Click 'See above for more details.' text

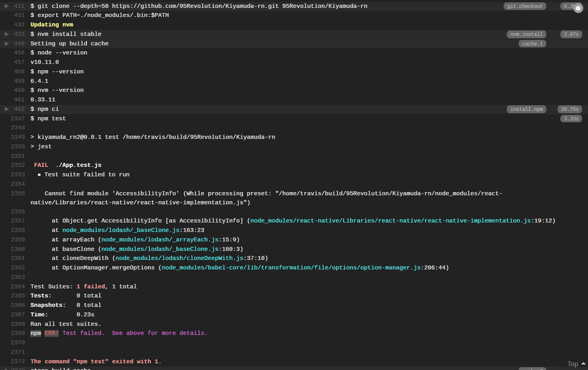coord(160,333)
